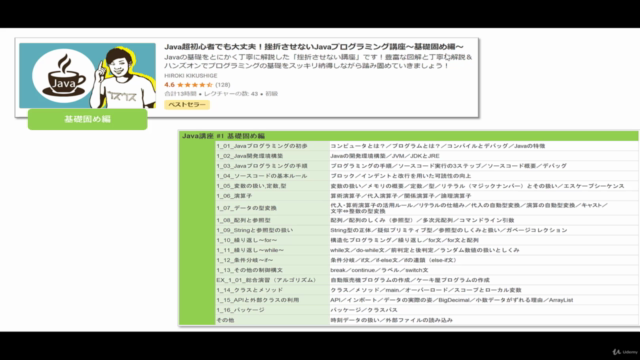
Task: Select row 1_12_条件分岐～if～
Action: coord(272,260)
